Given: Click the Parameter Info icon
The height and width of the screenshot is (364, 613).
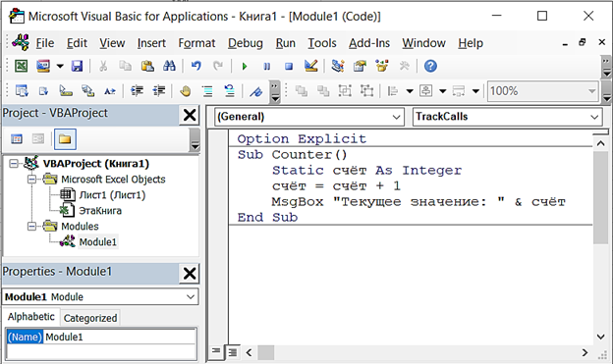Looking at the screenshot, I should coord(88,91).
